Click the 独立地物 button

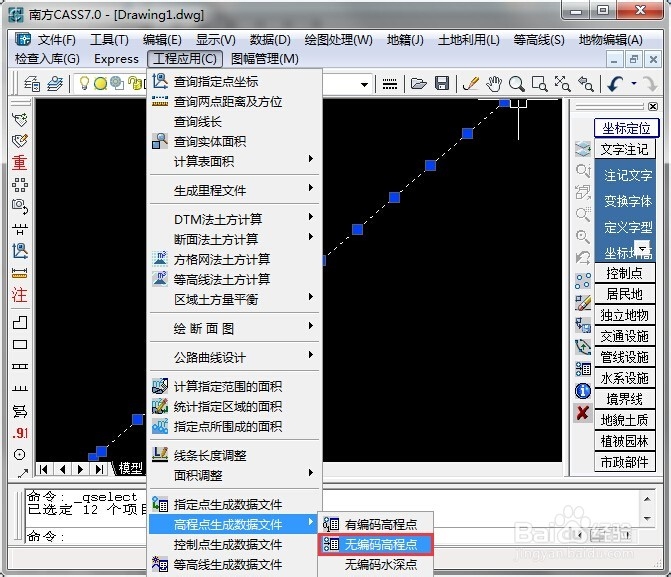click(x=624, y=315)
